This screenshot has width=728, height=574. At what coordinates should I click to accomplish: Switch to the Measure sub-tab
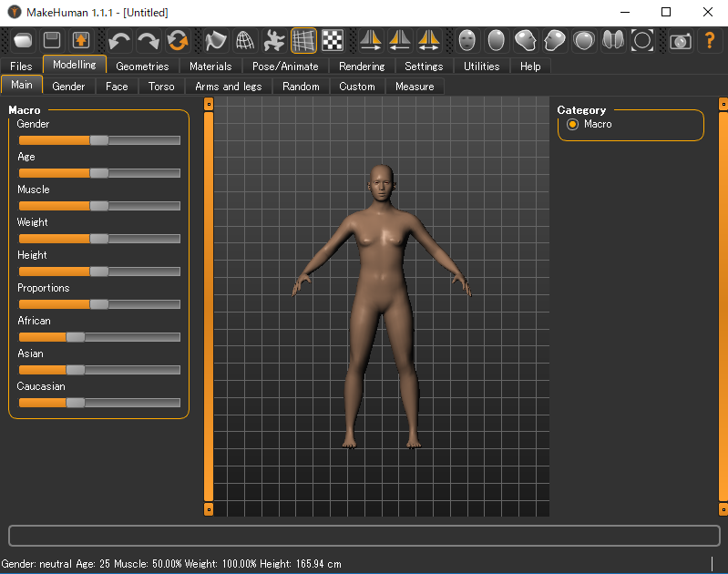415,87
